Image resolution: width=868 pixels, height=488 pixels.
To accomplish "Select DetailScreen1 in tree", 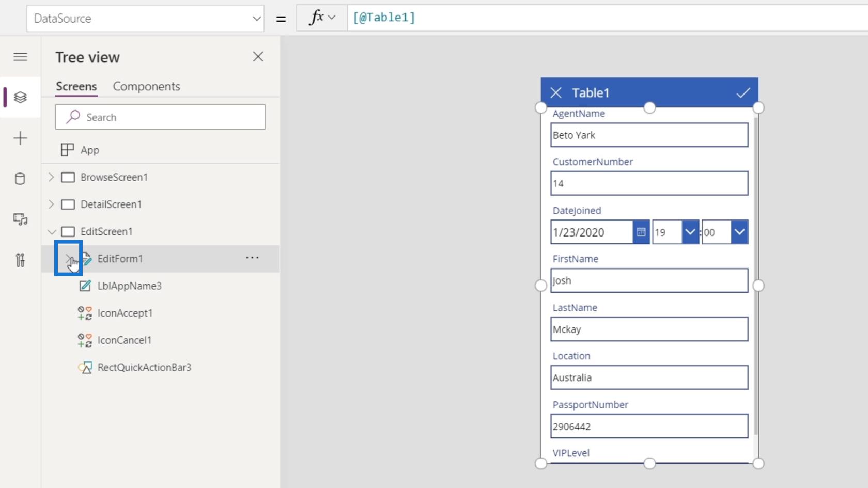I will pos(111,204).
